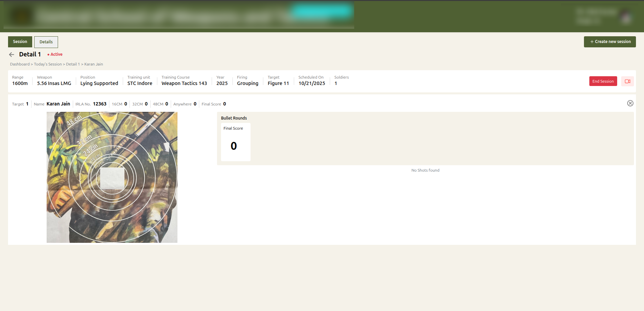Close the Karan Jain target panel
644x311 pixels.
click(630, 103)
